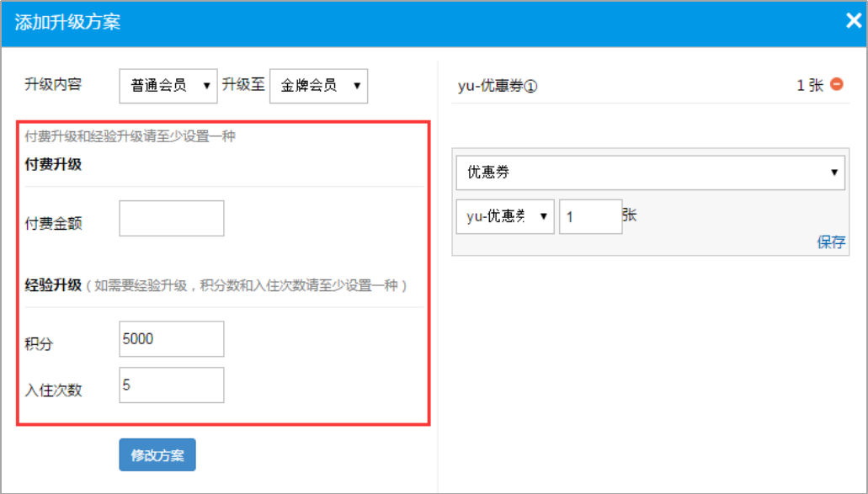The height and width of the screenshot is (494, 868).
Task: Open the yu-优惠券 coupon selection dropdown
Action: pos(505,216)
